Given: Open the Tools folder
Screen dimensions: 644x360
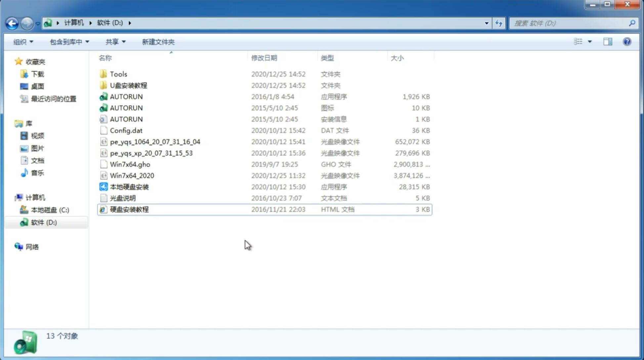Looking at the screenshot, I should tap(118, 74).
